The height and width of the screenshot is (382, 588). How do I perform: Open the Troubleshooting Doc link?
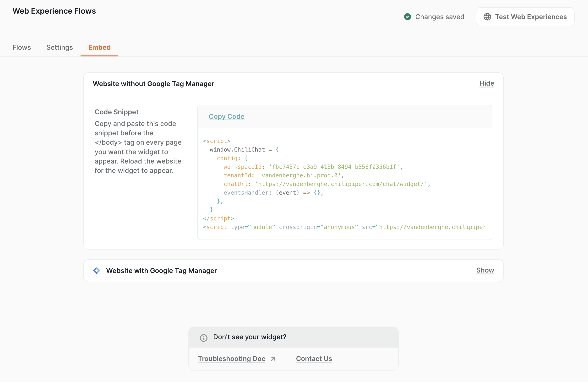click(x=231, y=359)
